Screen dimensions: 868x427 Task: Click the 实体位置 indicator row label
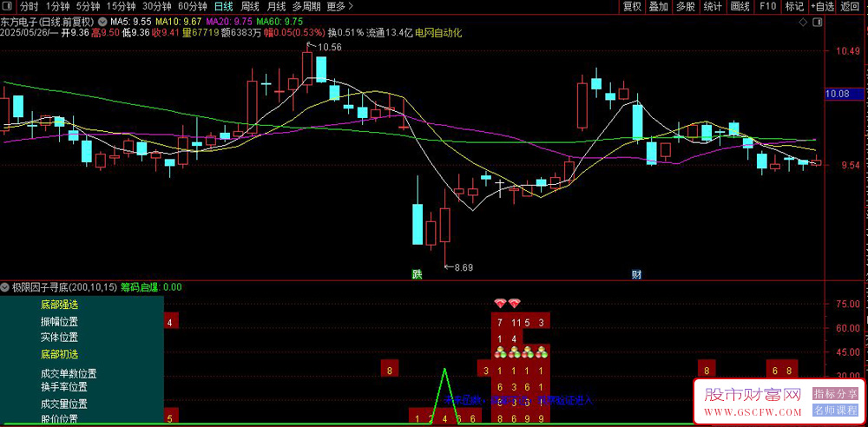pos(59,338)
